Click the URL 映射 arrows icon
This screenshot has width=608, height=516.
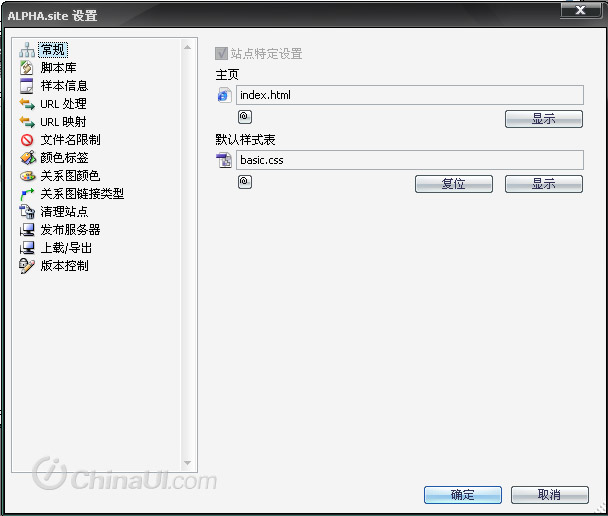(27, 122)
